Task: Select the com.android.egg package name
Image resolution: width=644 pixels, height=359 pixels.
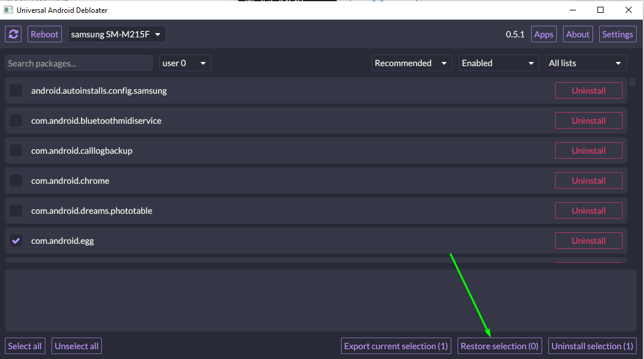Action: point(63,241)
